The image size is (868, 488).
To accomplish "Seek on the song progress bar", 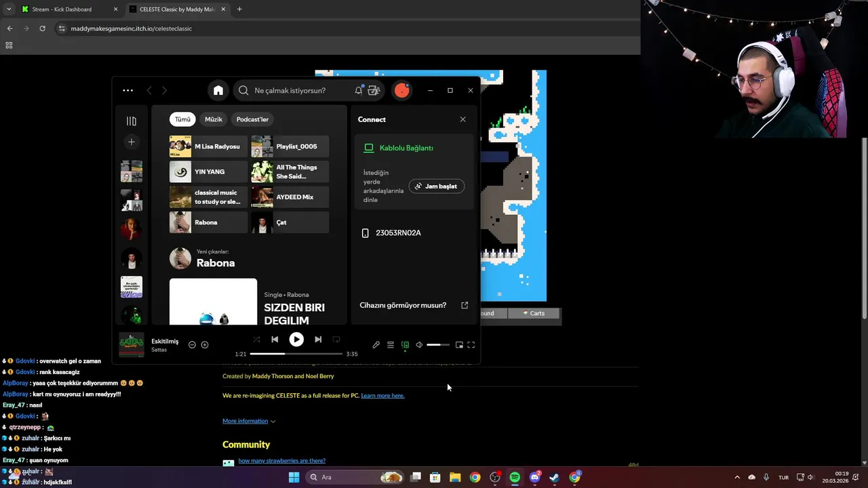I will pyautogui.click(x=296, y=354).
